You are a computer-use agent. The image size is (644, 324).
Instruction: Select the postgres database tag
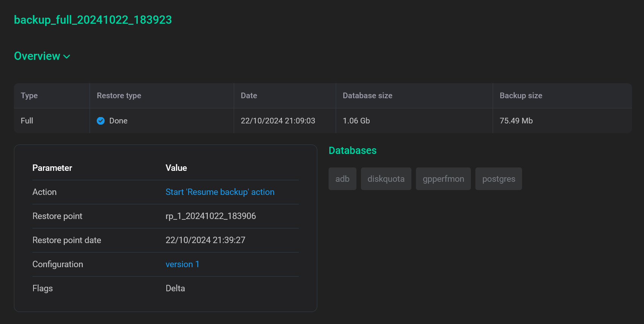click(x=499, y=179)
